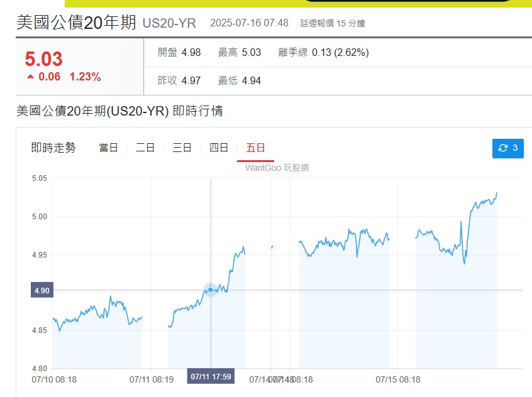Click the WantGoo 玩股網 watermark link
The height and width of the screenshot is (397, 532).
(277, 168)
